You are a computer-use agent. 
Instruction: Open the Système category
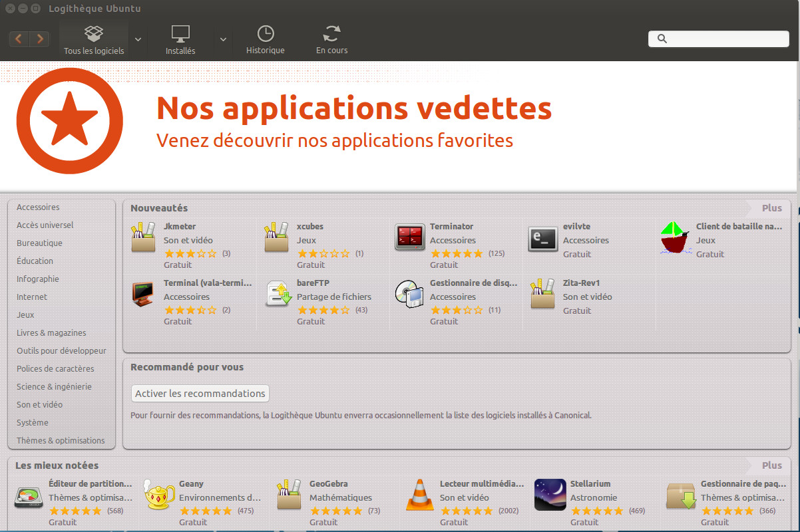(x=33, y=423)
